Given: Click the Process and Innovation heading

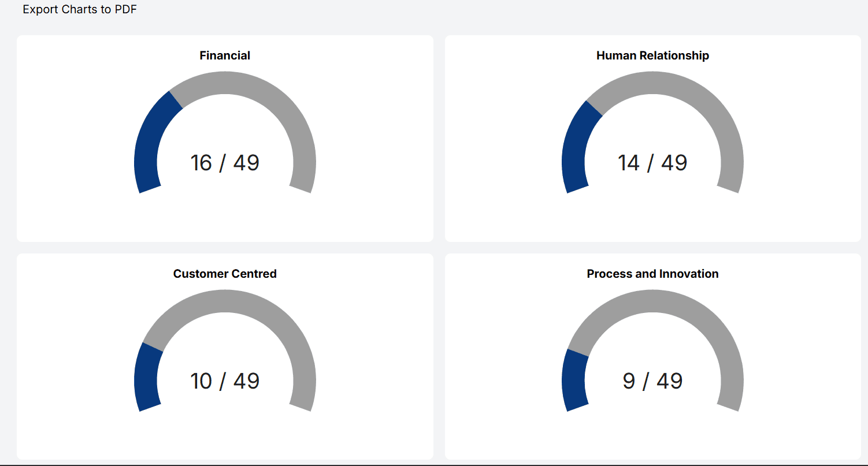Looking at the screenshot, I should point(652,274).
